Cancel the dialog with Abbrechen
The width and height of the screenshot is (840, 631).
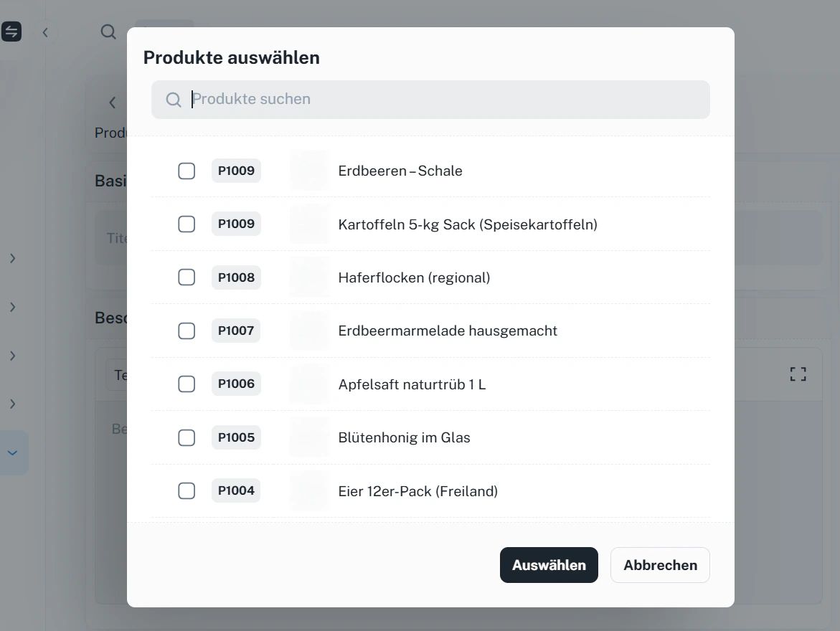pos(659,565)
